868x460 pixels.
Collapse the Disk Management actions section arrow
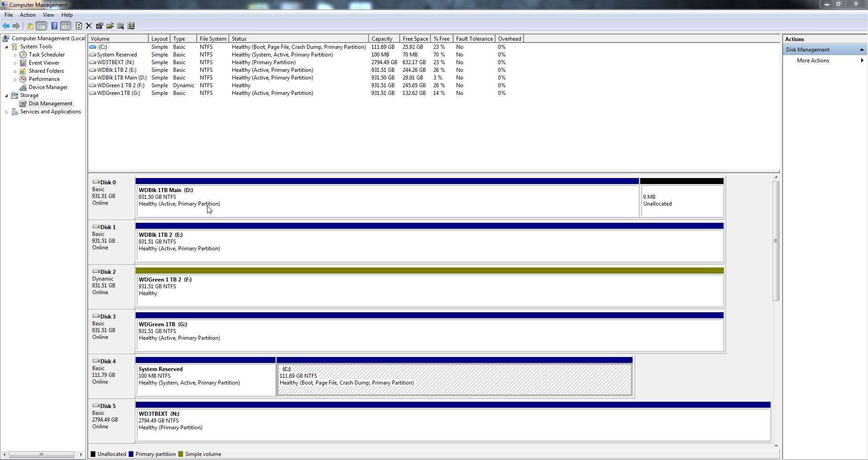coord(862,50)
